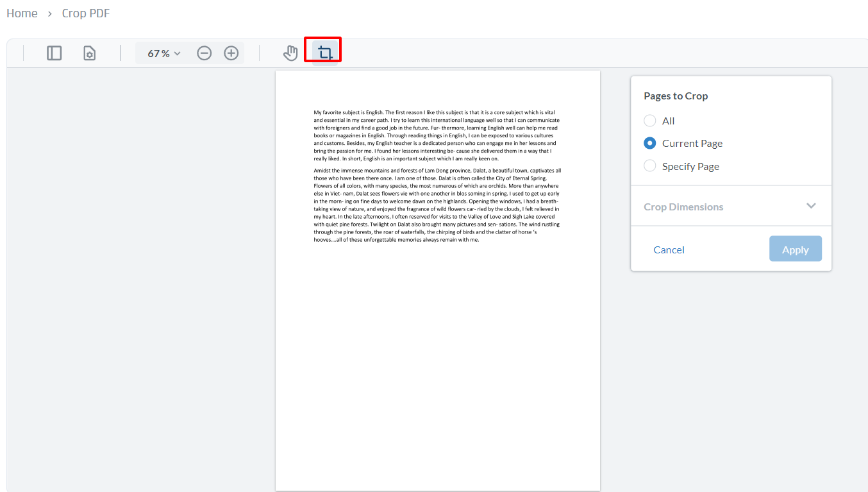Expand the Crop Dimensions section
The image size is (868, 492).
pos(683,206)
